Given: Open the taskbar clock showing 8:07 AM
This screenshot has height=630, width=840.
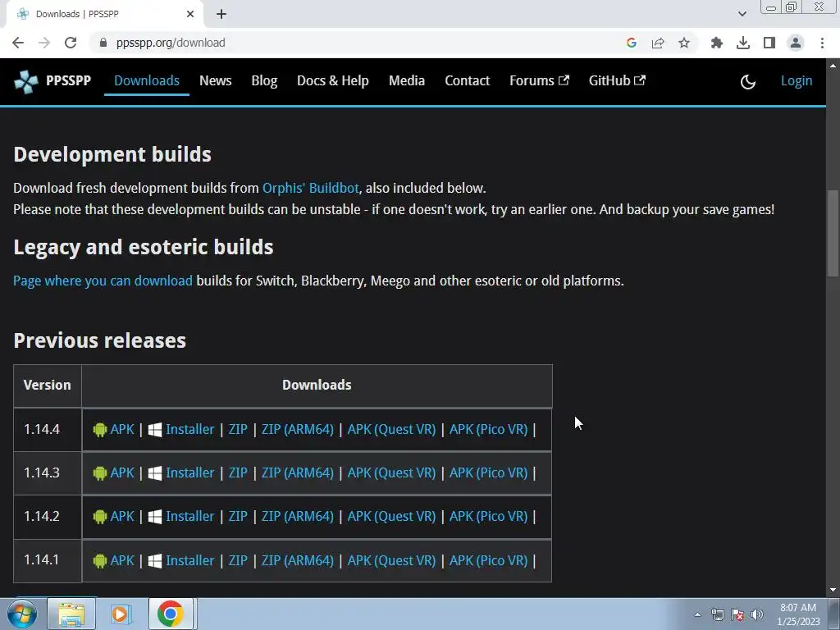Looking at the screenshot, I should (x=798, y=614).
